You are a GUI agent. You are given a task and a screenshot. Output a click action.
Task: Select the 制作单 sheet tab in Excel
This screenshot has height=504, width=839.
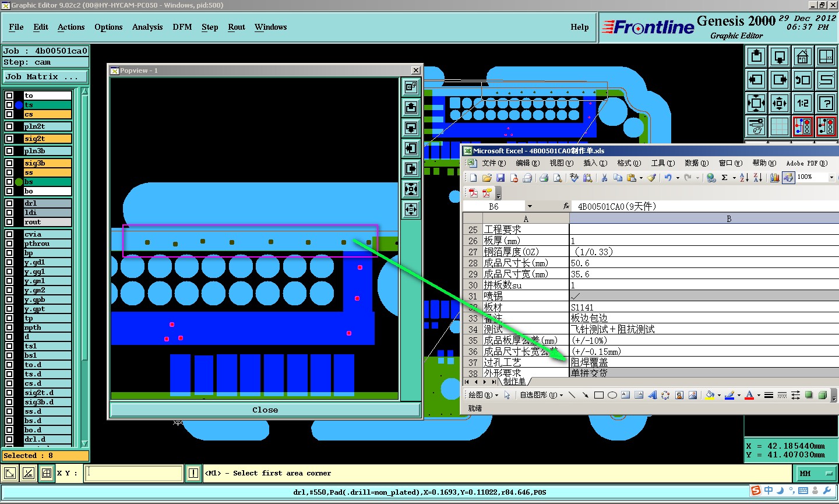(514, 382)
